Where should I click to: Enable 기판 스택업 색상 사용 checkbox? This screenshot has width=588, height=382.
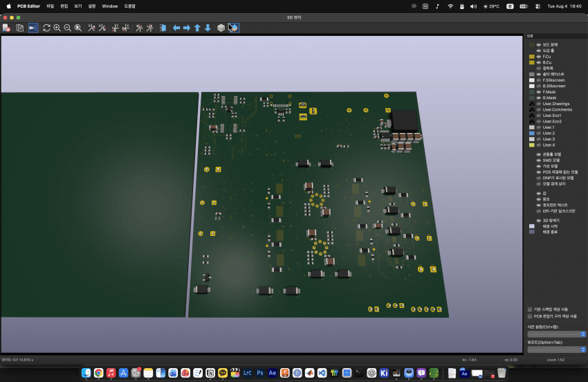tap(530, 309)
